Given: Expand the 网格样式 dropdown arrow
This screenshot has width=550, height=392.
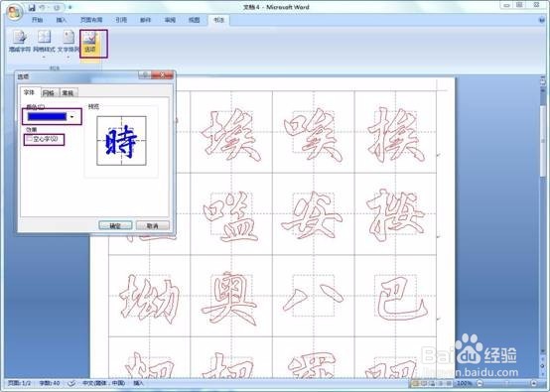Looking at the screenshot, I should [x=44, y=56].
